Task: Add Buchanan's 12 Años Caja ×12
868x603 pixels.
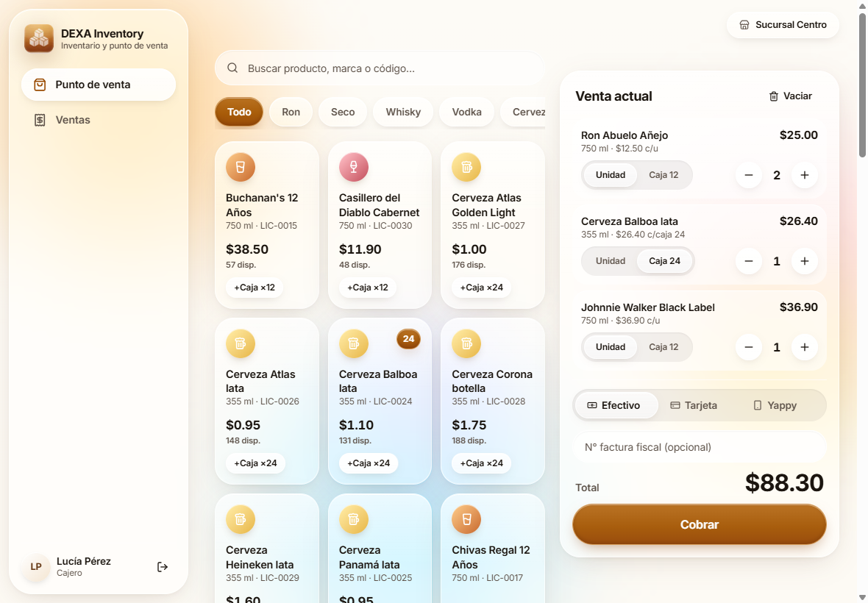Action: click(x=255, y=288)
